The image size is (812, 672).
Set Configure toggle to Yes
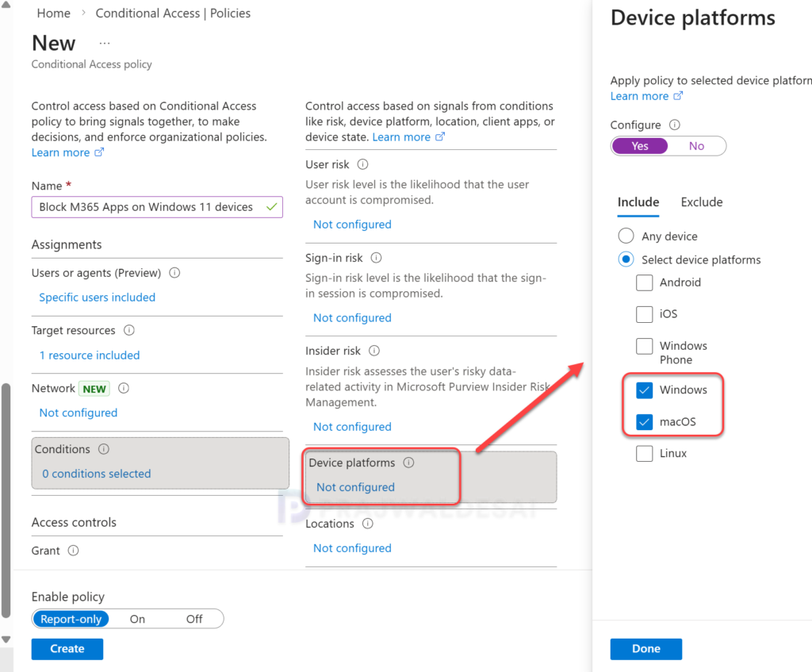(640, 146)
